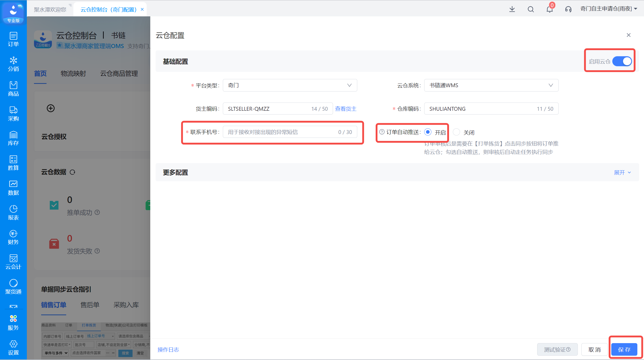Click help icon before 订单自动推送

click(382, 132)
